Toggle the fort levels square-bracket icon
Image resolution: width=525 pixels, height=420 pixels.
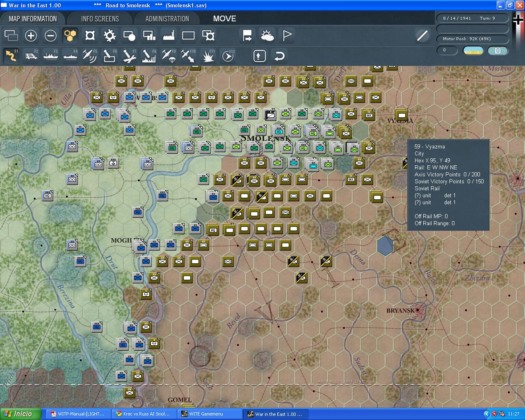pyautogui.click(x=90, y=36)
